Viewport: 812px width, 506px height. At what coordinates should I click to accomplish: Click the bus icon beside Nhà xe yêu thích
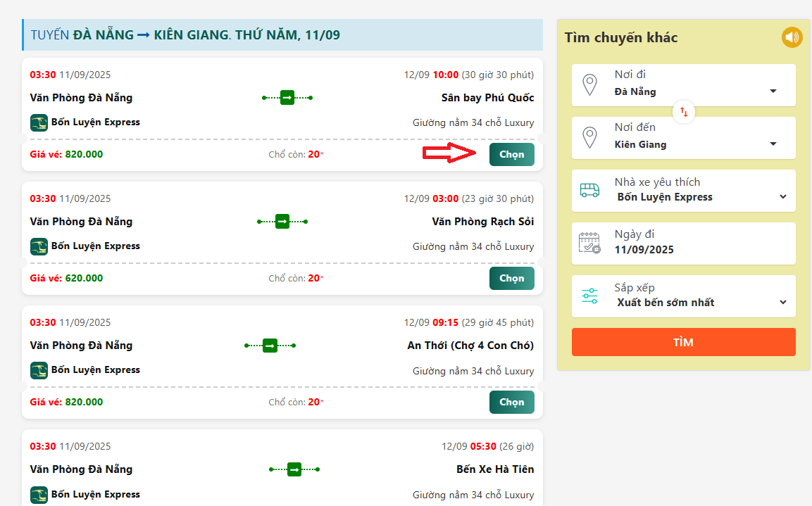coord(589,190)
